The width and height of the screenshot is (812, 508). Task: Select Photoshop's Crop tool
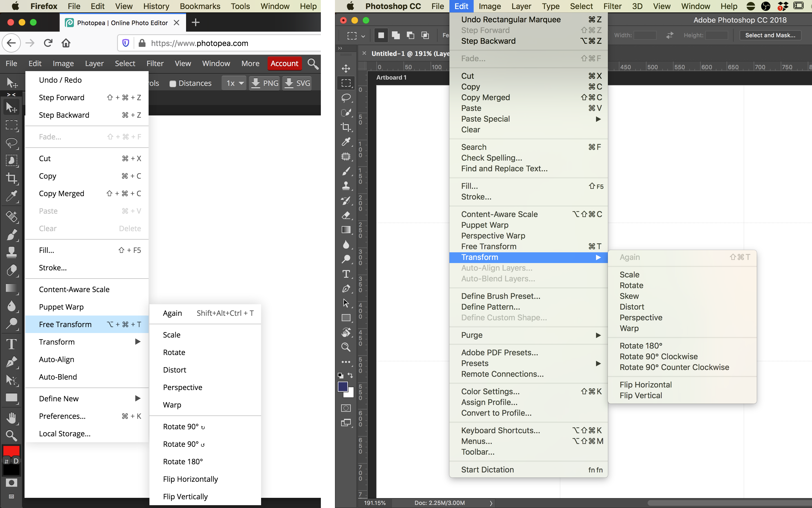click(346, 127)
